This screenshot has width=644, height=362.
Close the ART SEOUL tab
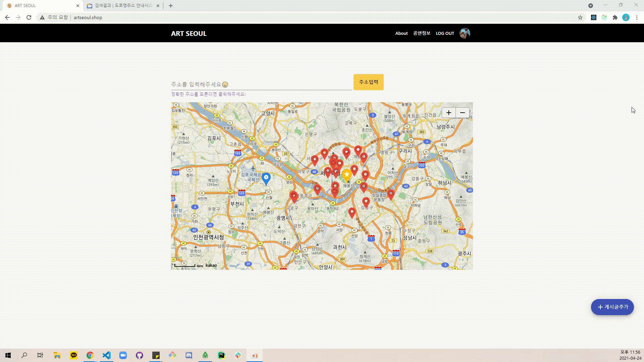(78, 6)
